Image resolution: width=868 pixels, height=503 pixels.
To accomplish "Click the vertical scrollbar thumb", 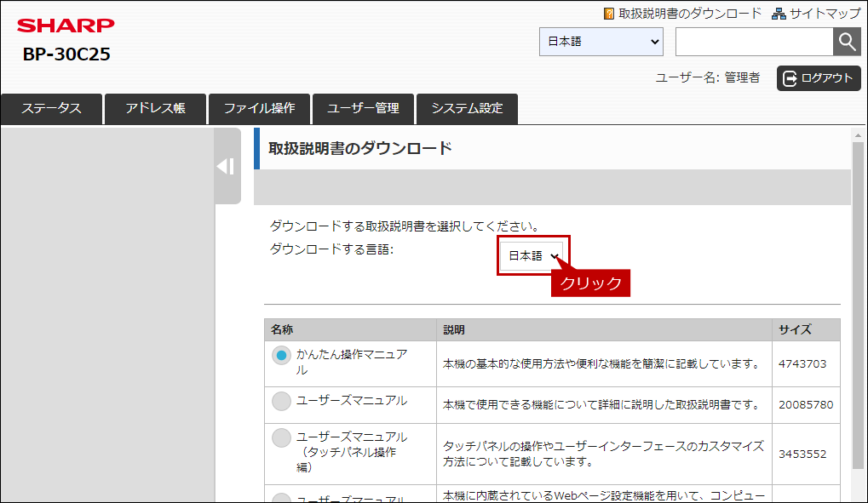I will click(x=858, y=306).
